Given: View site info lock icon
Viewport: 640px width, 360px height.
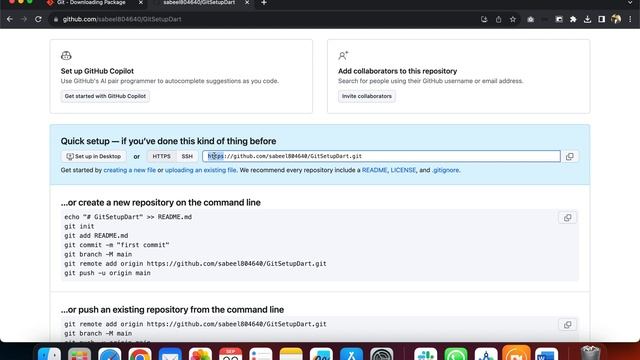Looking at the screenshot, I should coord(56,19).
